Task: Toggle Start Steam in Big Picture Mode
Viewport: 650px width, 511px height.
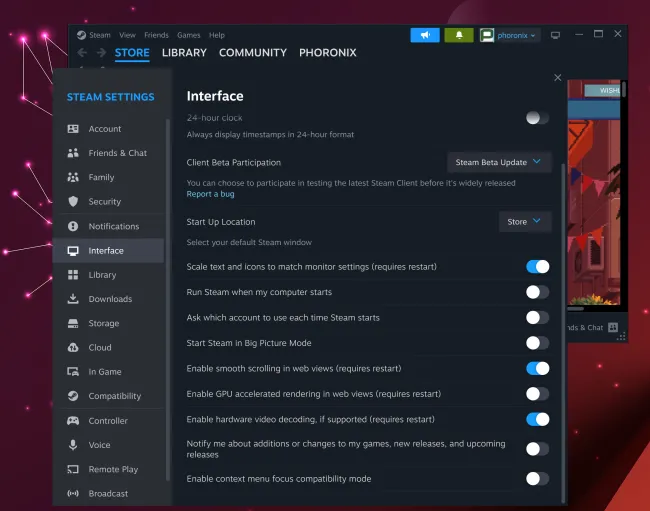Action: pos(537,343)
